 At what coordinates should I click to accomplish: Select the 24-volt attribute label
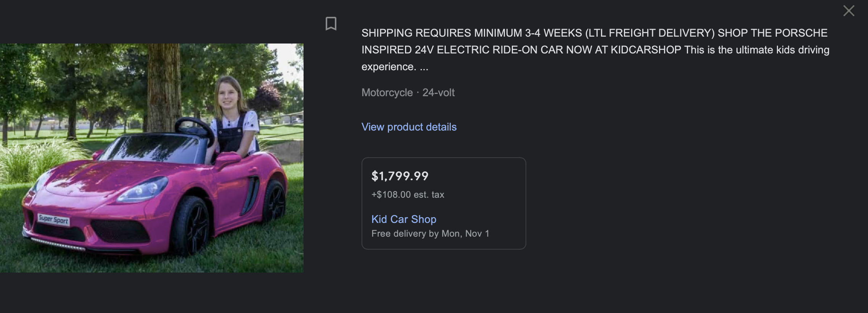point(438,93)
